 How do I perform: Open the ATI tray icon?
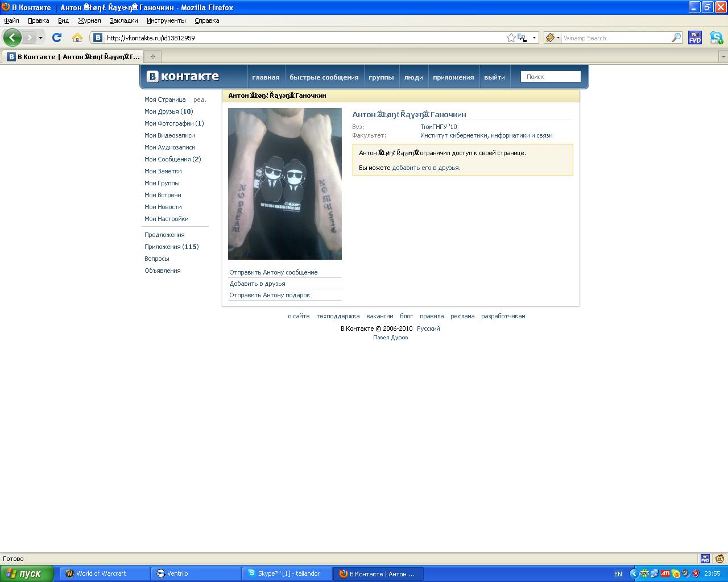click(665, 573)
